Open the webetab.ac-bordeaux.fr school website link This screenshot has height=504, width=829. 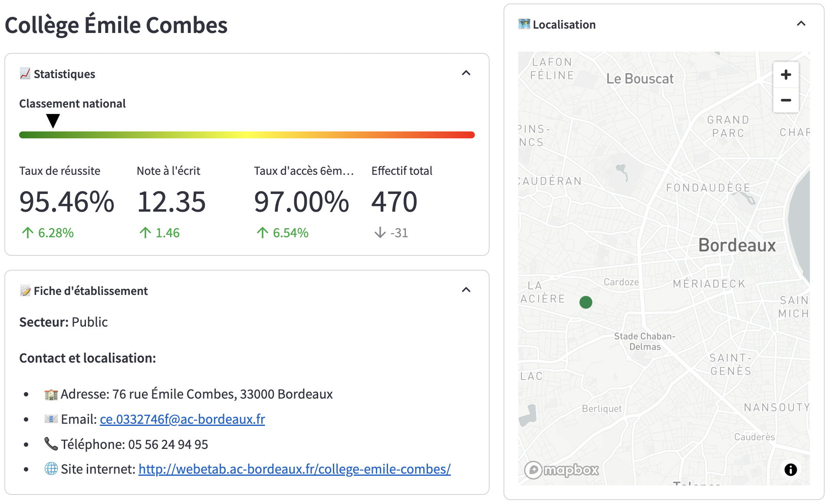coord(295,469)
